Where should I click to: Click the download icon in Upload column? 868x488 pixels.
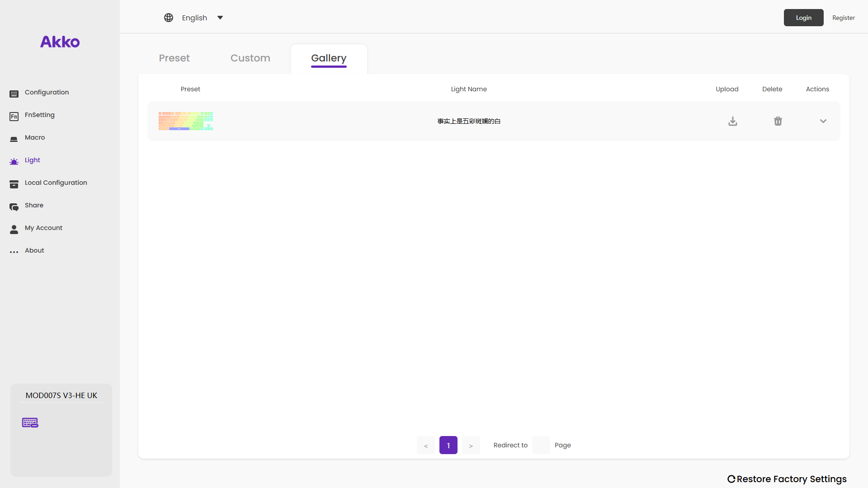click(x=733, y=121)
